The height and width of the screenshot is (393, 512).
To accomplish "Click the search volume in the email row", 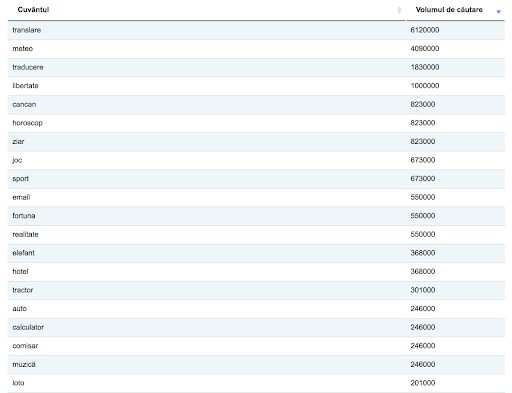I will coord(423,197).
